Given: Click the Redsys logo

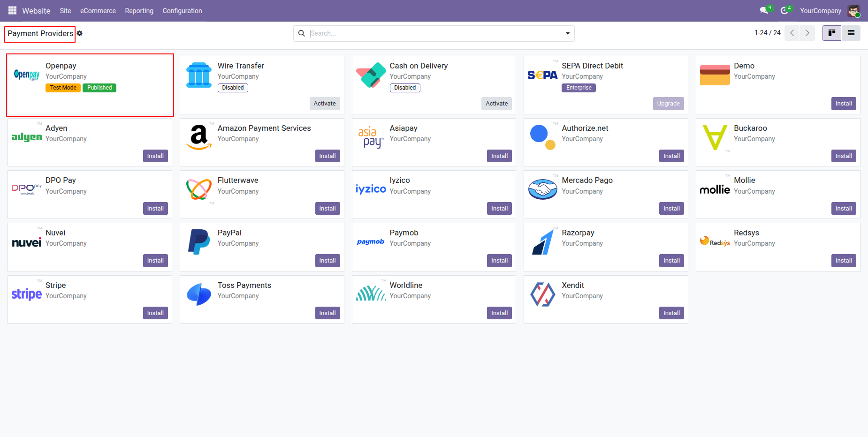Looking at the screenshot, I should [715, 241].
